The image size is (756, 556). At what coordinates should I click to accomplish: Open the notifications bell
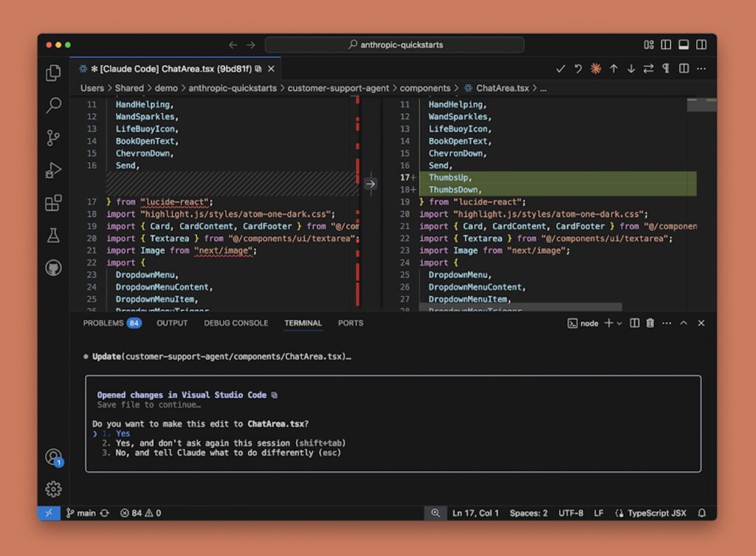701,513
